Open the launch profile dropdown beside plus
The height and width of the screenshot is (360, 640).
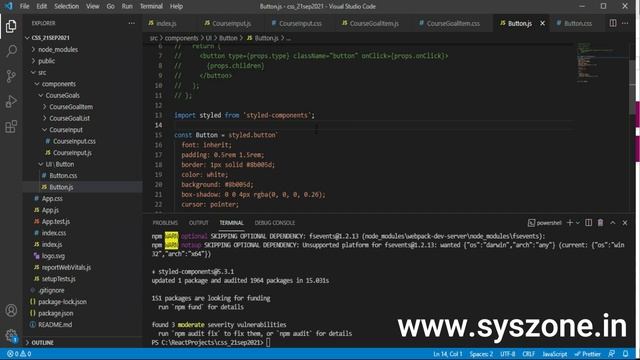click(x=578, y=223)
